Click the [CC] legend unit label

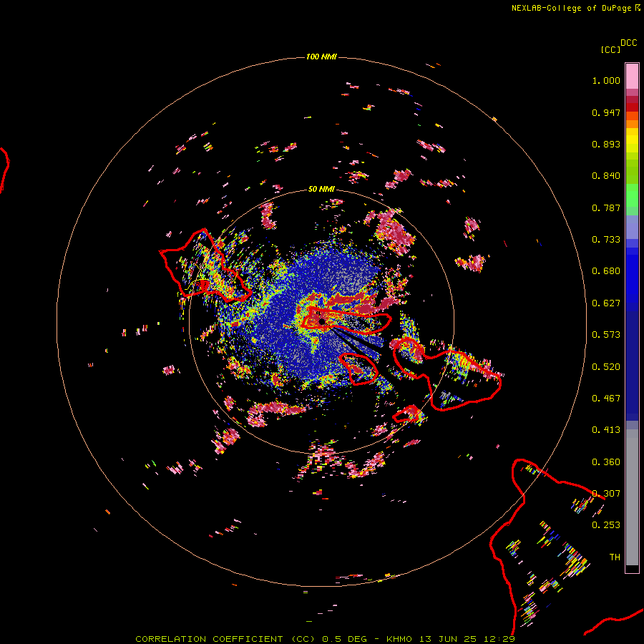coord(610,49)
